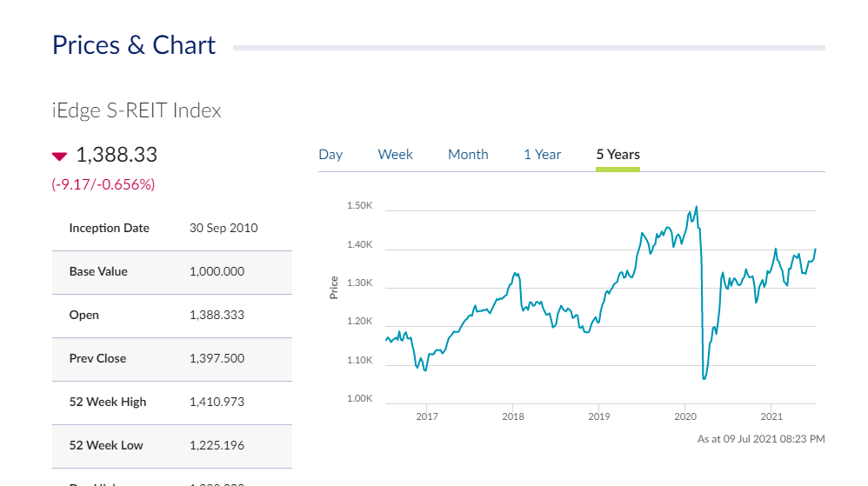Image resolution: width=868 pixels, height=486 pixels.
Task: Click the 'Prices & Chart' heading
Action: pos(134,45)
